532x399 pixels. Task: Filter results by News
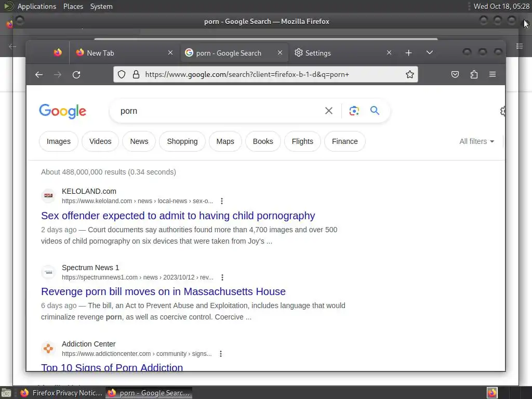pyautogui.click(x=139, y=141)
